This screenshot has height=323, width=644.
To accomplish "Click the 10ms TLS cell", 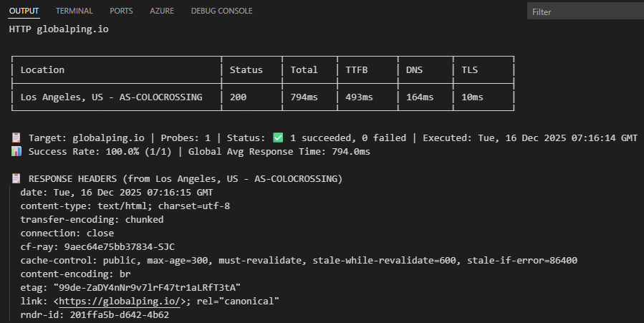I will pyautogui.click(x=472, y=97).
